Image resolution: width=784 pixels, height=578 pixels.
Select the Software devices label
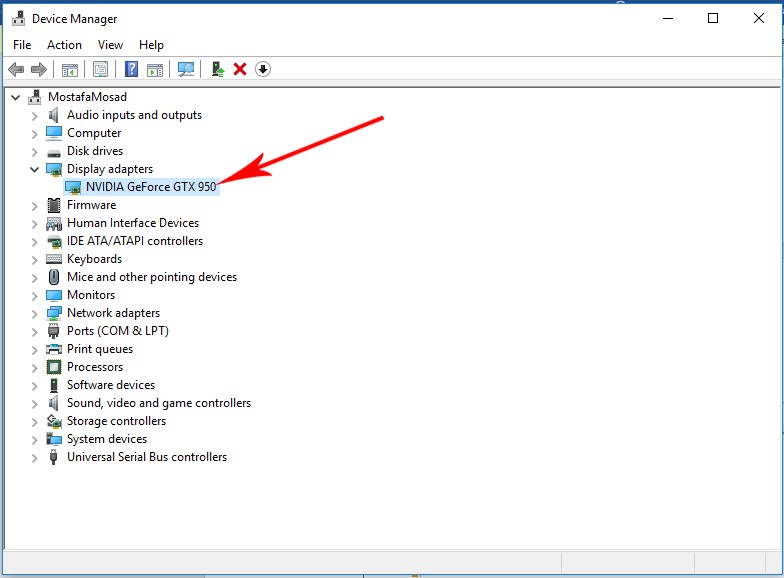point(111,385)
